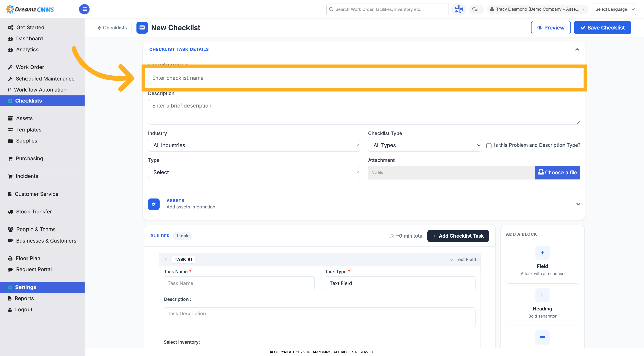Image resolution: width=644 pixels, height=356 pixels.
Task: Open the QR scan icon in header
Action: pyautogui.click(x=459, y=9)
